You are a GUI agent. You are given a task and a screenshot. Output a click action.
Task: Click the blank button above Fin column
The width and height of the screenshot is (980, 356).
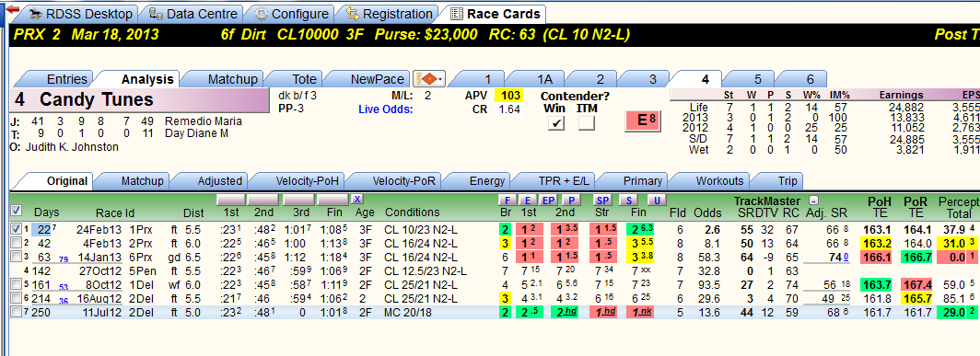(x=332, y=200)
